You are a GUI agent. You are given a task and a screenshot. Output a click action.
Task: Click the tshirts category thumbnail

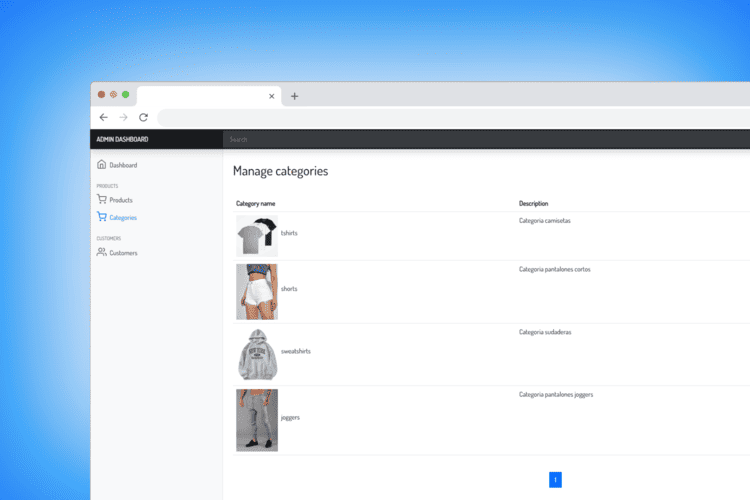tap(257, 236)
